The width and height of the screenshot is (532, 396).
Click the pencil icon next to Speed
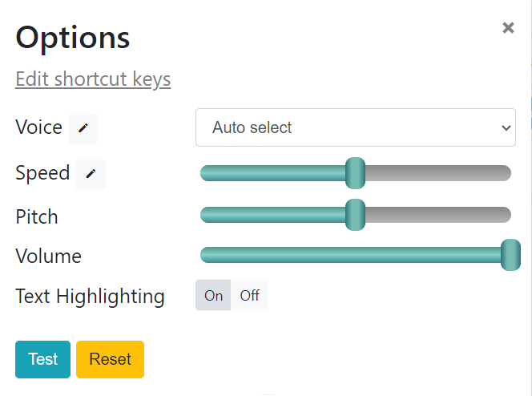[x=91, y=174]
